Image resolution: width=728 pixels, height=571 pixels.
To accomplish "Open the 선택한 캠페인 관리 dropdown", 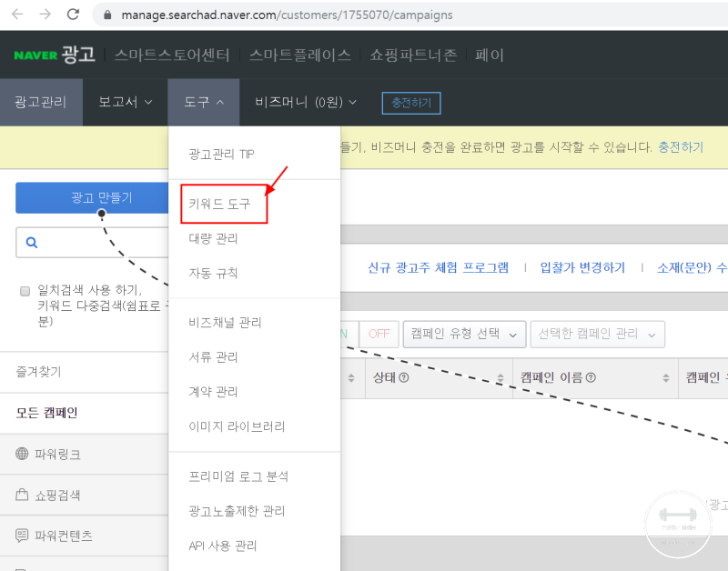I will (598, 334).
